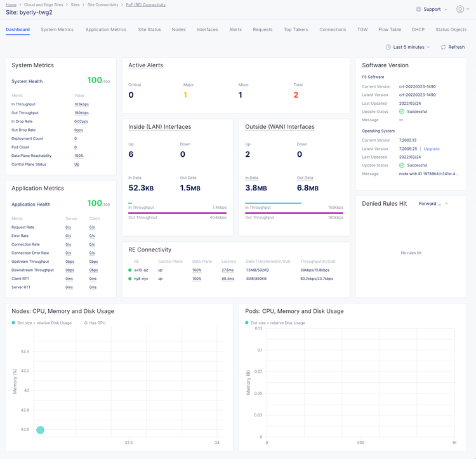Click green status dot for ny8-nyc
Screen dimensions: 476x459
pyautogui.click(x=130, y=279)
